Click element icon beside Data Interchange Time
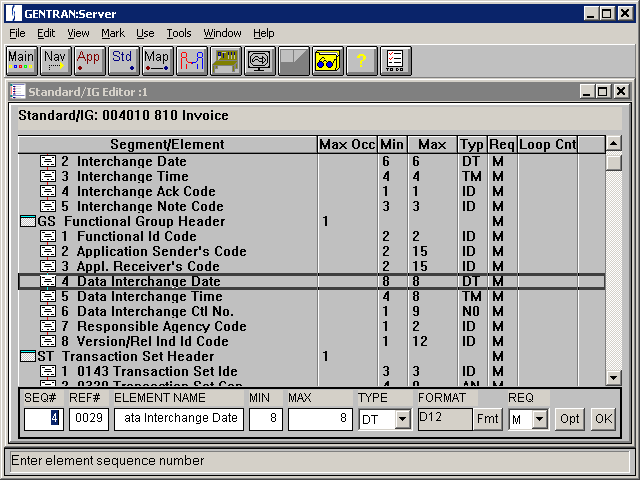Viewport: 640px width, 480px height. 48,296
